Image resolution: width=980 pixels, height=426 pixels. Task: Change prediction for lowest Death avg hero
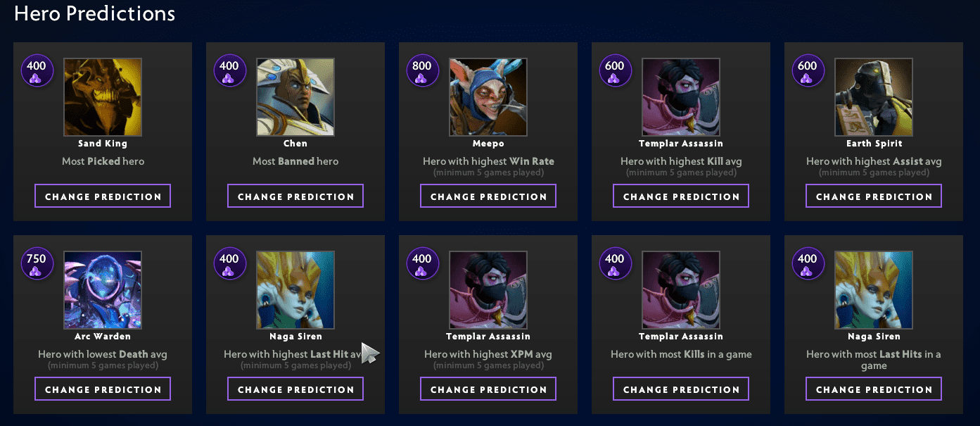coord(103,389)
